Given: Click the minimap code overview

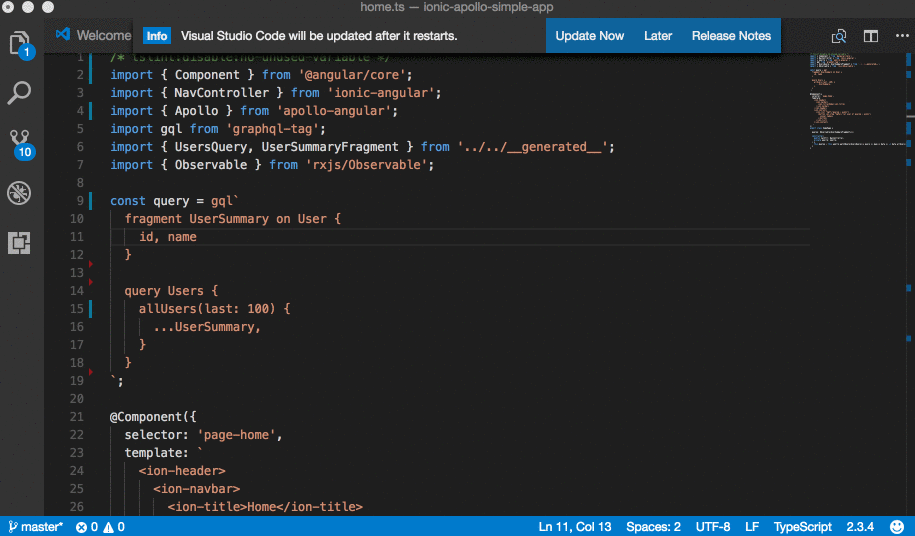Looking at the screenshot, I should pyautogui.click(x=857, y=102).
